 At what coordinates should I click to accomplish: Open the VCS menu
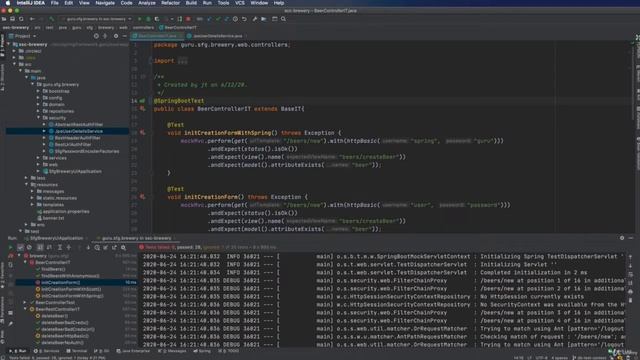[240, 3]
